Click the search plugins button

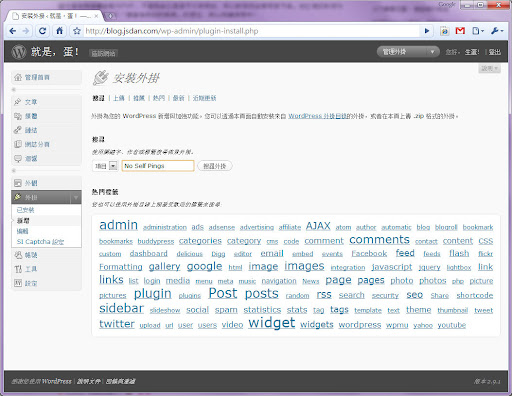pos(215,166)
